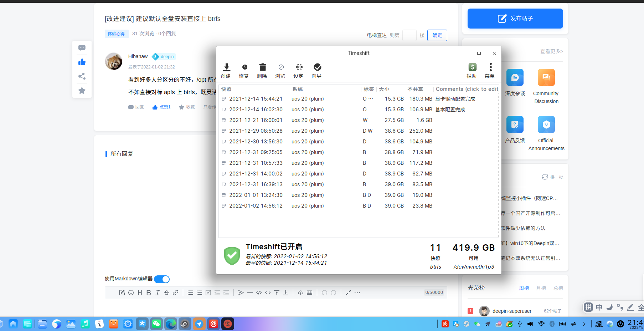This screenshot has width=644, height=331.
Task: Focus the 电梯直达 floor number field
Action: coord(409,35)
